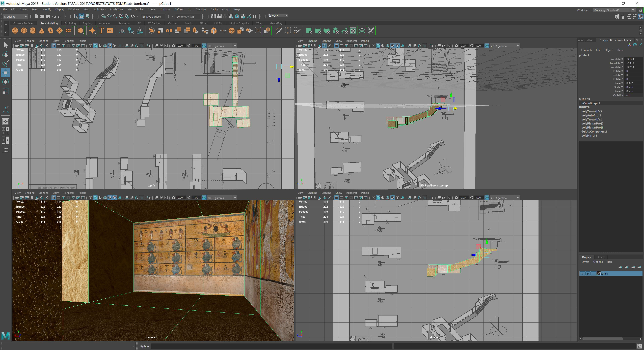Image resolution: width=644 pixels, height=350 pixels.
Task: Activate the Multi-Cut tool on the shelf
Action: coord(279,30)
